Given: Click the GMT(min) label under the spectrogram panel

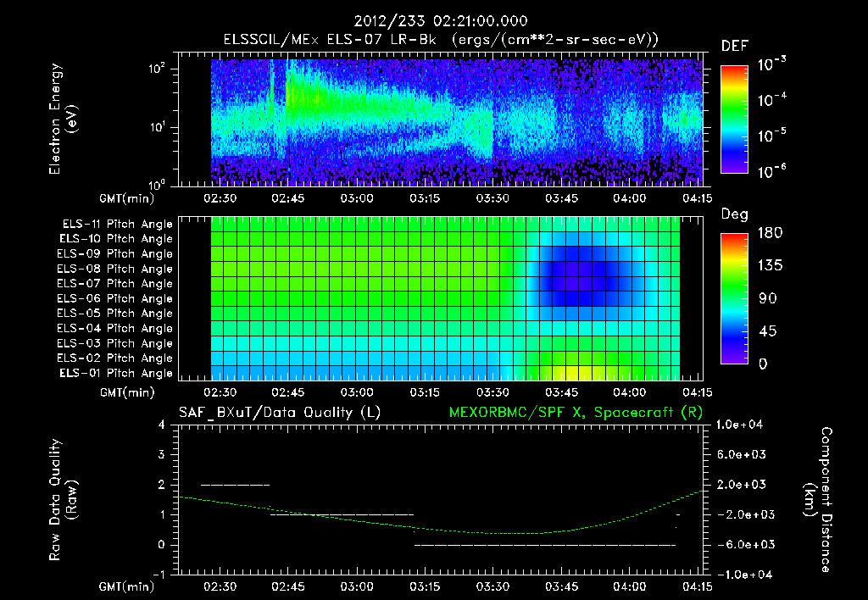Looking at the screenshot, I should (126, 198).
